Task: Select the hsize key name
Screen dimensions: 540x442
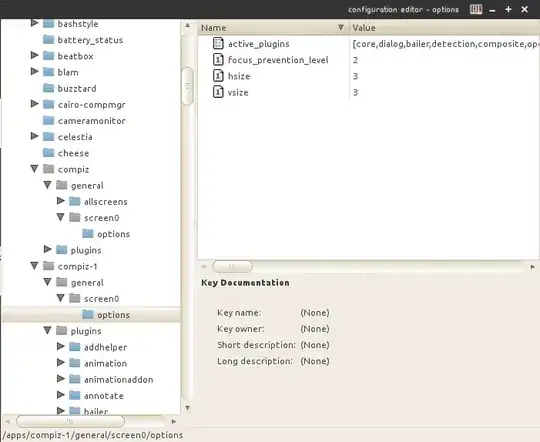Action: coord(239,76)
